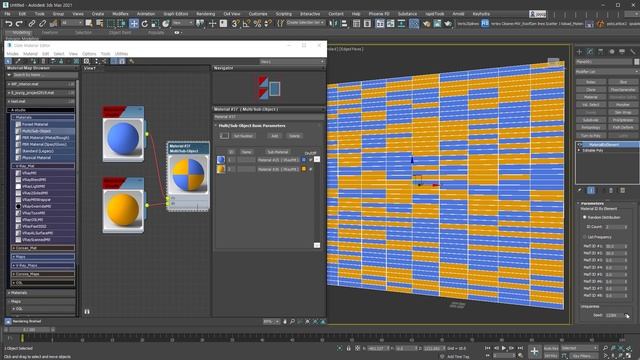This screenshot has width=640, height=360.
Task: Open Utilities menu in Slate Material Editor
Action: pos(121,54)
